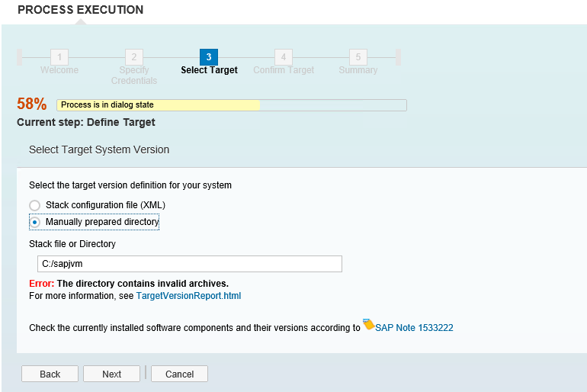The image size is (587, 392).
Task: Click the Select Target step label
Action: (x=209, y=70)
